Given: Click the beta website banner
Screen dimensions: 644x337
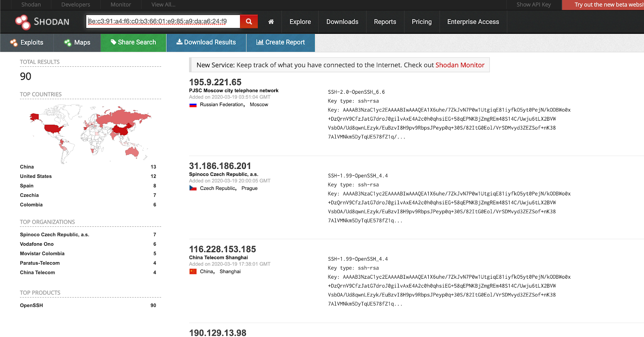Looking at the screenshot, I should click(x=603, y=5).
